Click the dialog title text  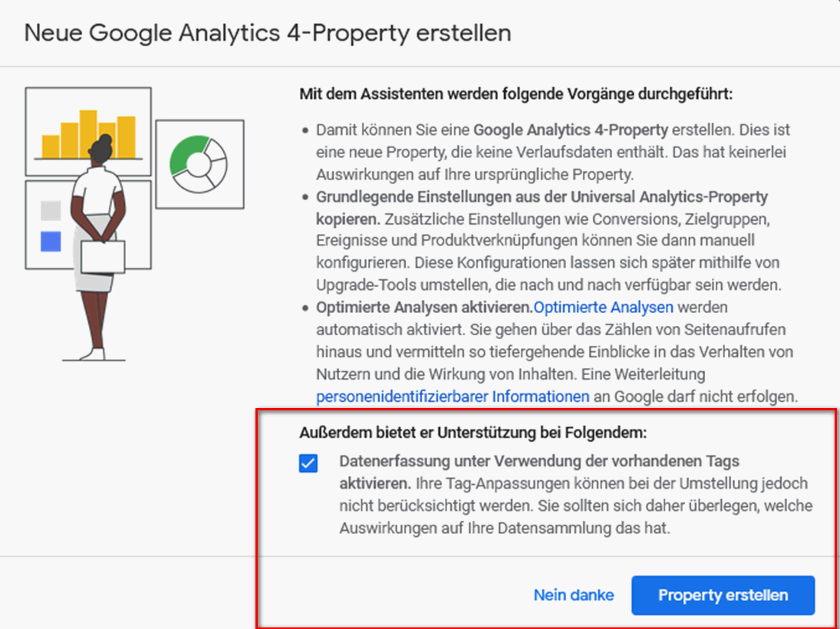[268, 34]
